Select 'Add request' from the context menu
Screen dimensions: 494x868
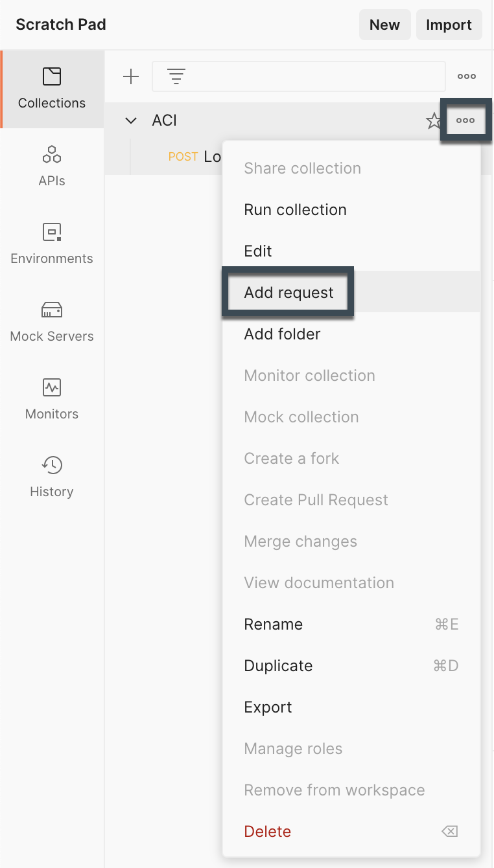tap(287, 292)
